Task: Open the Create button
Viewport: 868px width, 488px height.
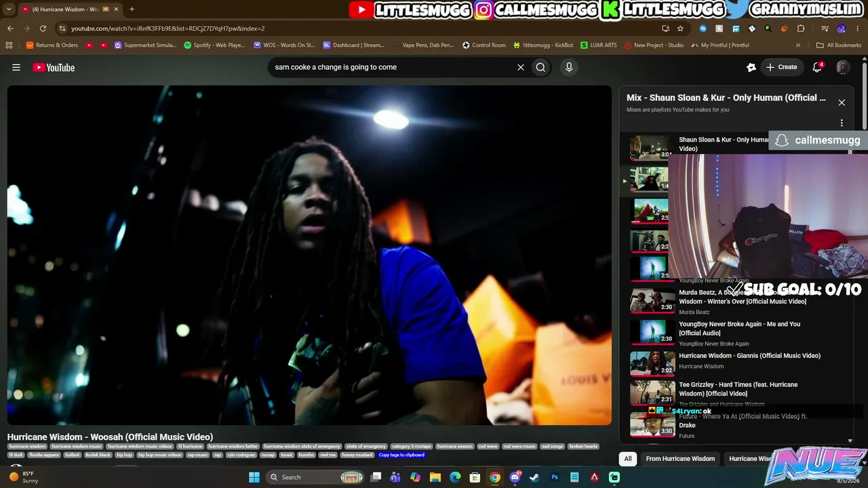Action: point(782,67)
